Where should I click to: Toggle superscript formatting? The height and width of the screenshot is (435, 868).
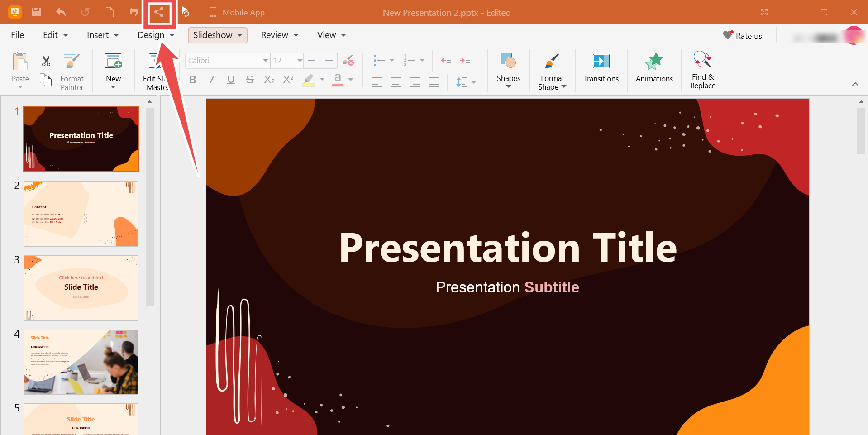pyautogui.click(x=288, y=80)
